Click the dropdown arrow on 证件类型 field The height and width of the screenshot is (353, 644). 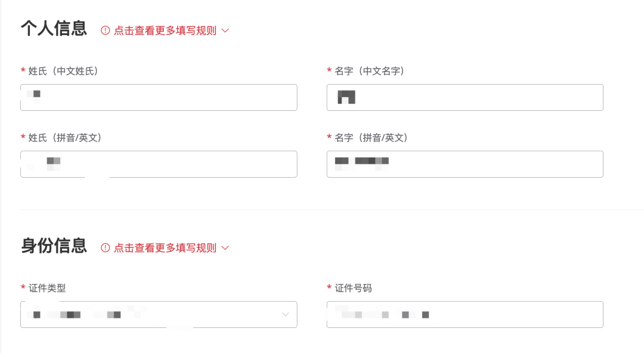[x=285, y=314]
